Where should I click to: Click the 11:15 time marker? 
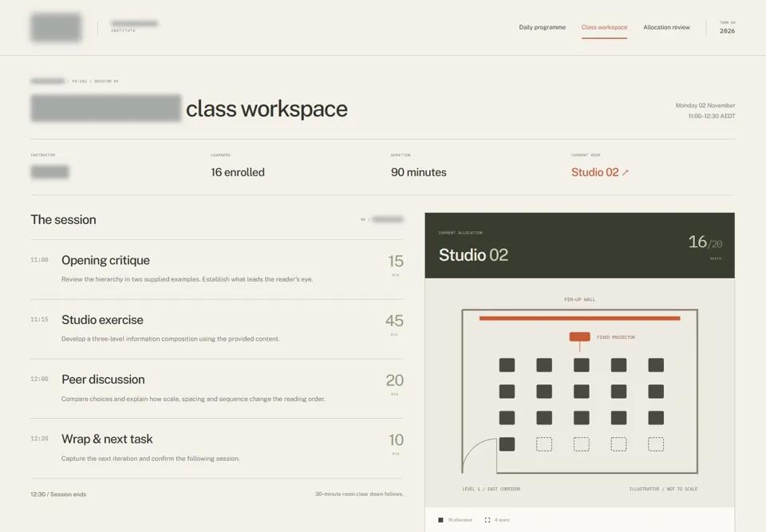coord(39,320)
